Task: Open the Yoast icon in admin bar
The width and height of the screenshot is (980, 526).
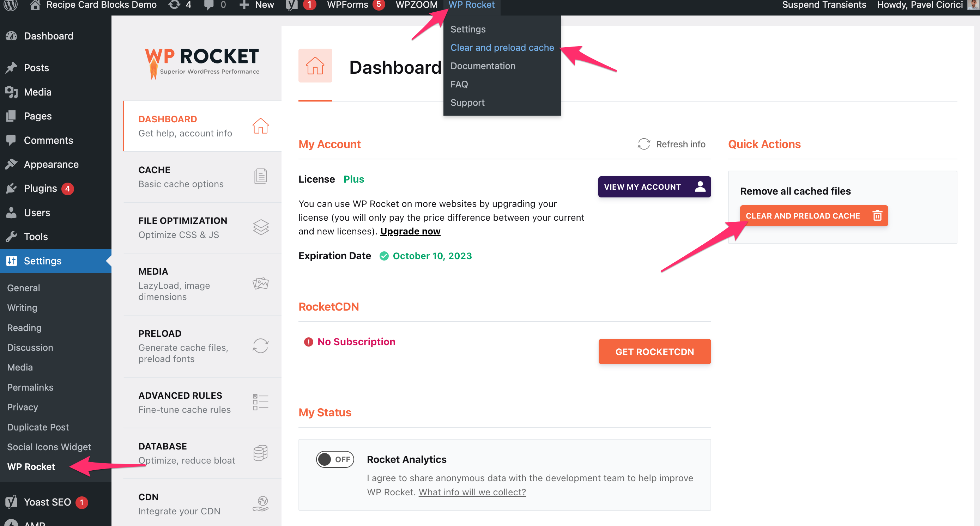Action: (x=291, y=5)
